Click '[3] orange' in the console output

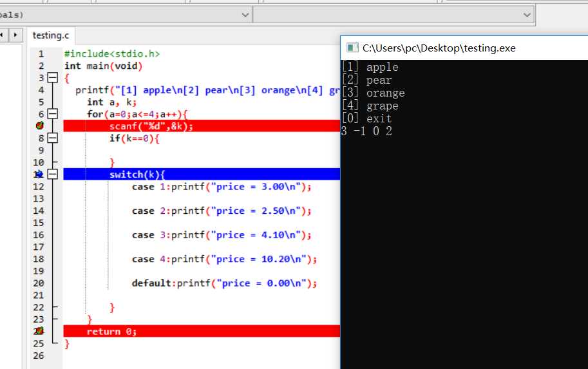coord(373,93)
